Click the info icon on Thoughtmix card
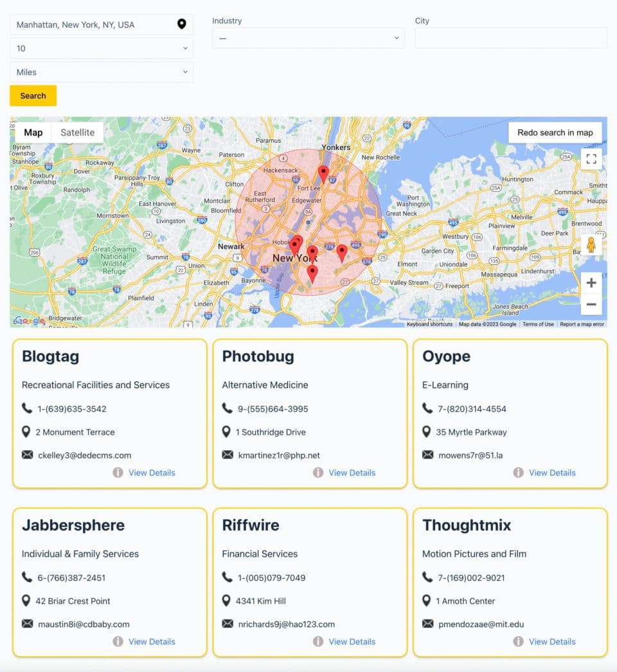This screenshot has height=672, width=617. (518, 641)
